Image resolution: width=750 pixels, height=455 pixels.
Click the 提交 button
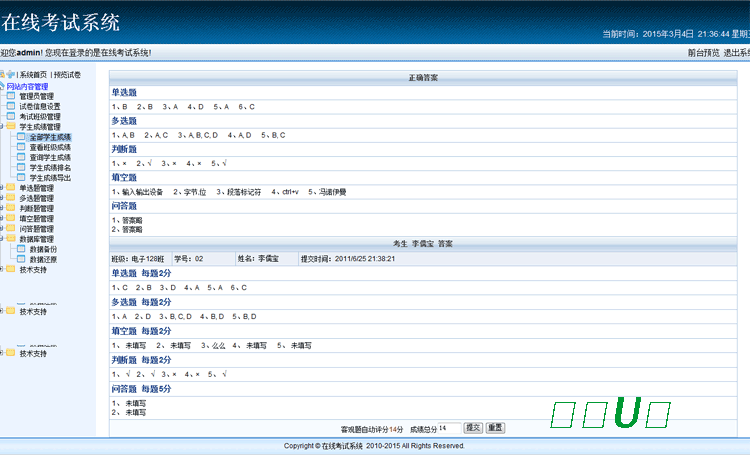coord(473,428)
